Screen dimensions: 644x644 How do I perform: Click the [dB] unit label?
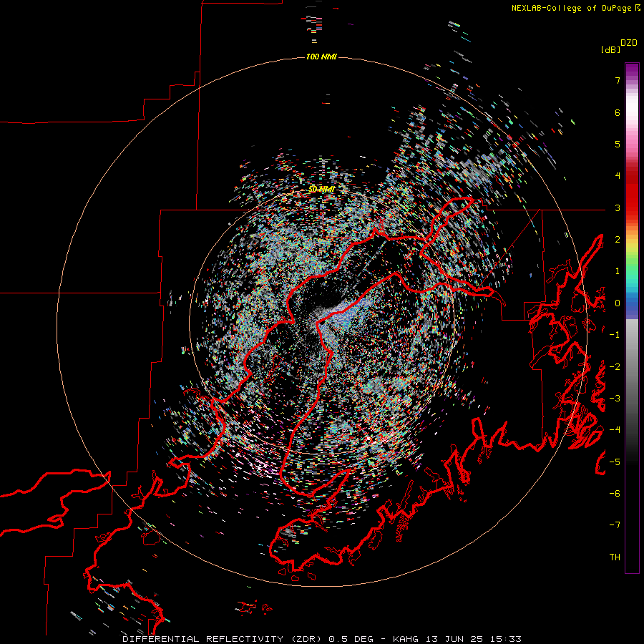[610, 50]
